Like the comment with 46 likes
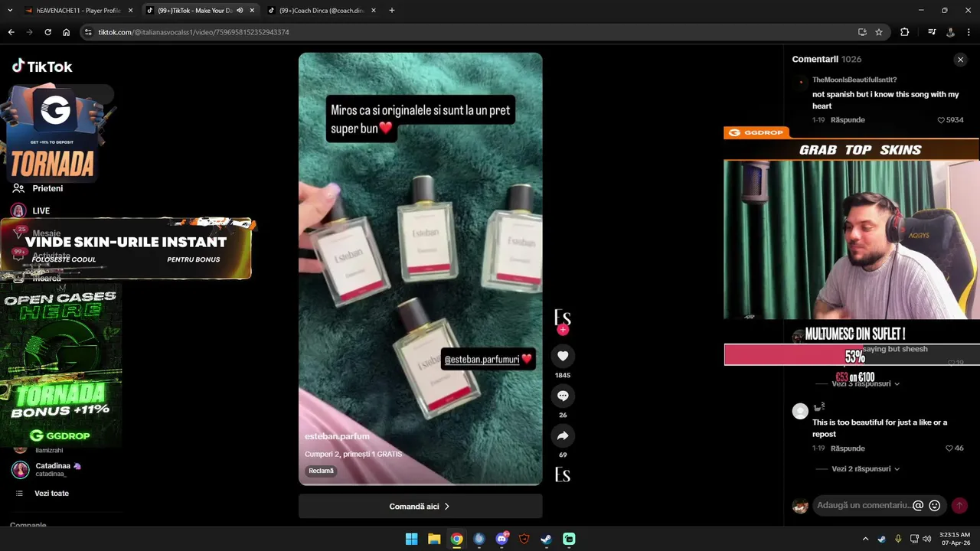This screenshot has height=551, width=980. pos(949,448)
